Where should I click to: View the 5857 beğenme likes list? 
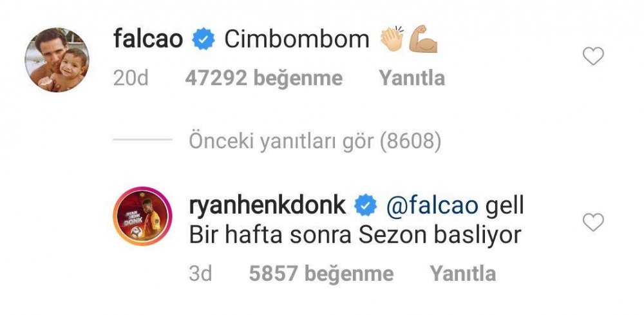coord(321,274)
